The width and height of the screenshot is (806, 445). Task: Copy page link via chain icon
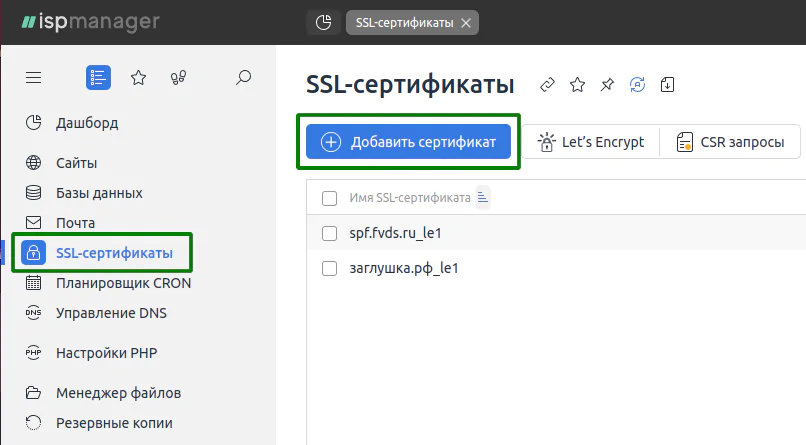547,84
